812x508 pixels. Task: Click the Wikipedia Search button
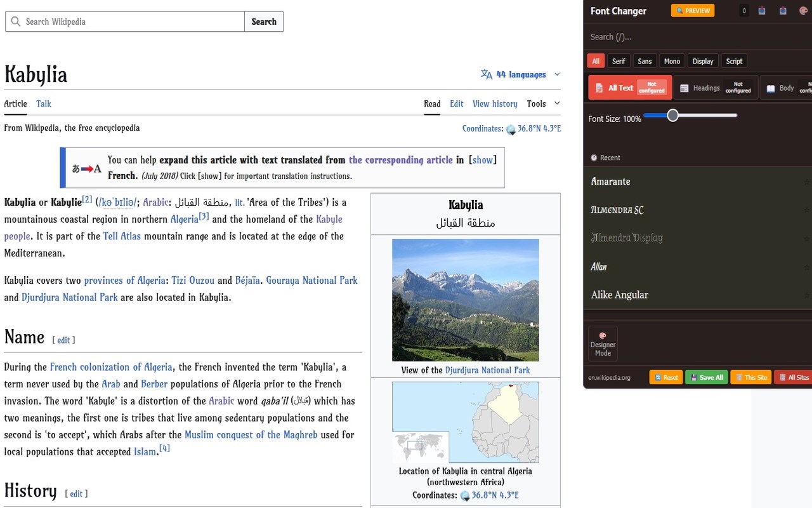[x=264, y=22]
